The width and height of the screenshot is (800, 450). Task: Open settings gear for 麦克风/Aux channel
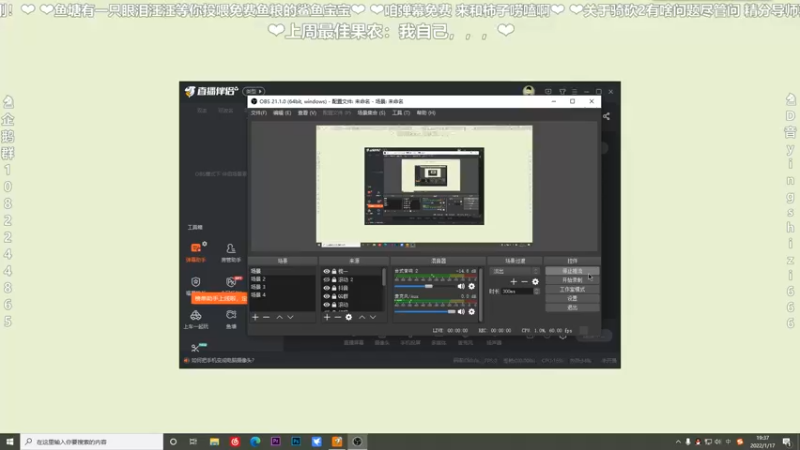coord(471,312)
